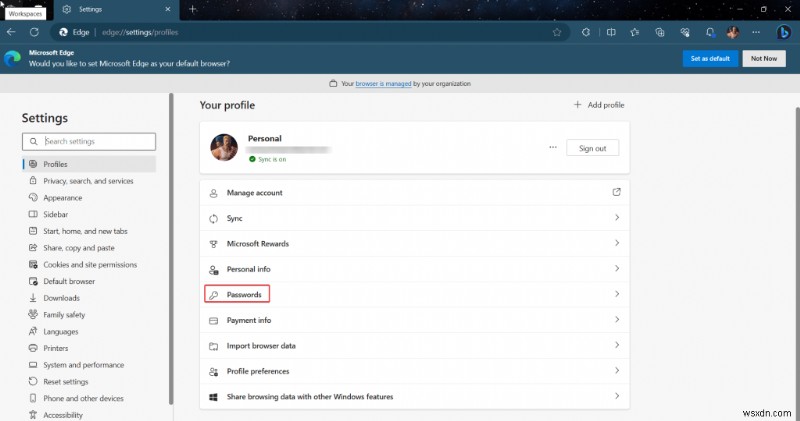Open Passwords settings
Image resolution: width=800 pixels, height=421 pixels.
(414, 294)
